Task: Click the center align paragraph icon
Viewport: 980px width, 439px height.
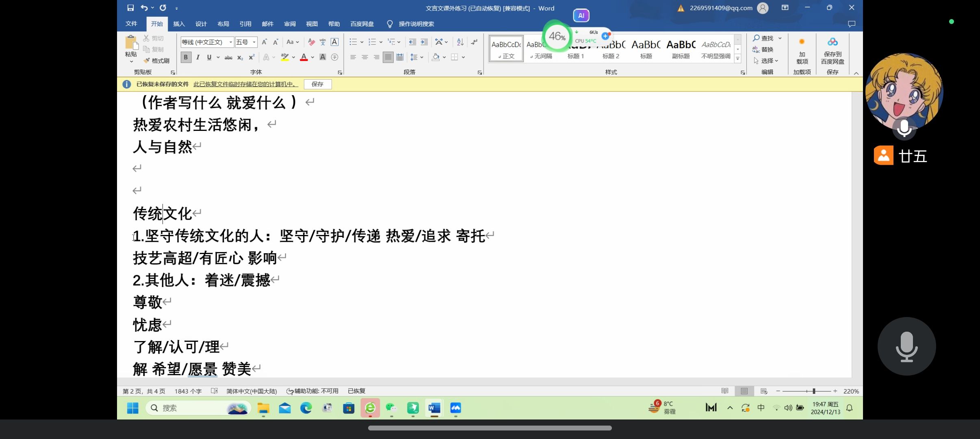Action: 364,57
